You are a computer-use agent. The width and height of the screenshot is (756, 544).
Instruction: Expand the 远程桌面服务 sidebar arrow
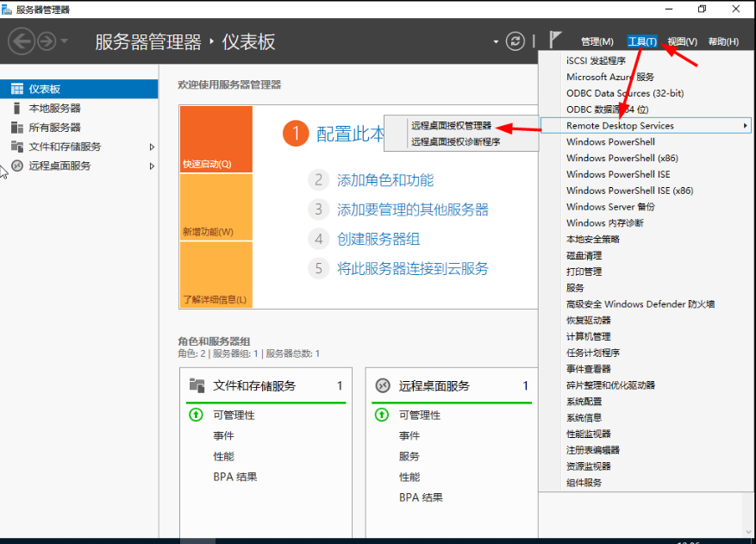click(152, 166)
